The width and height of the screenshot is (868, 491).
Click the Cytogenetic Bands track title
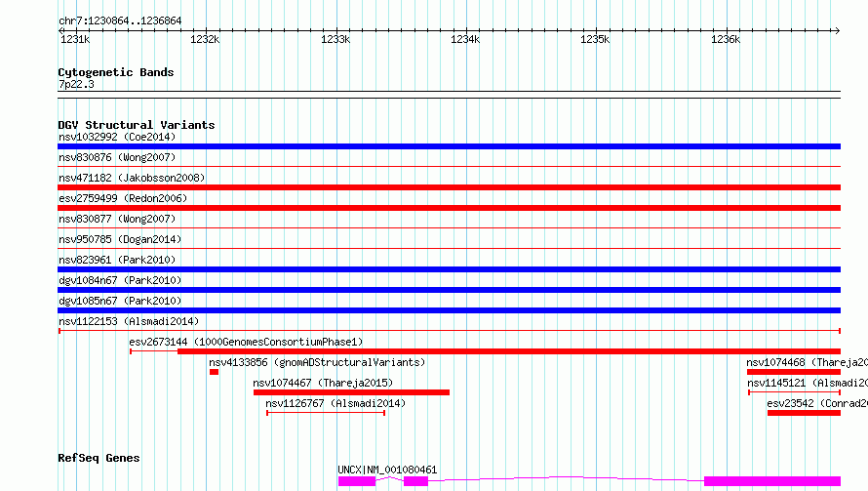click(116, 72)
